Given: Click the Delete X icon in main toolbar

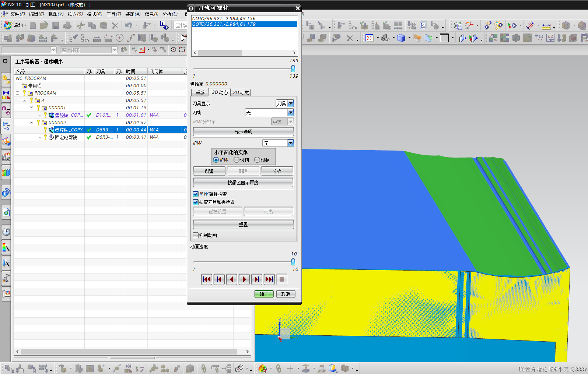Looking at the screenshot, I should click(115, 25).
